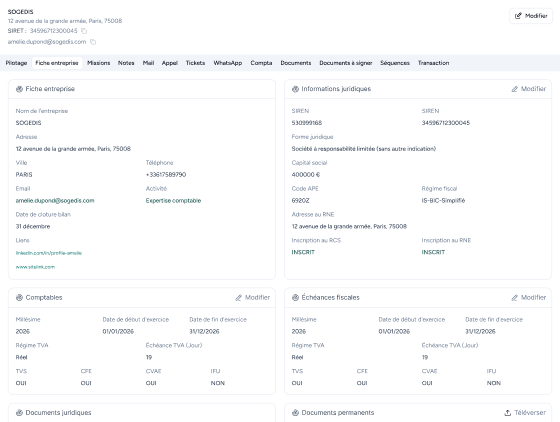
Task: Switch to the Tickets tab
Action: coord(195,63)
